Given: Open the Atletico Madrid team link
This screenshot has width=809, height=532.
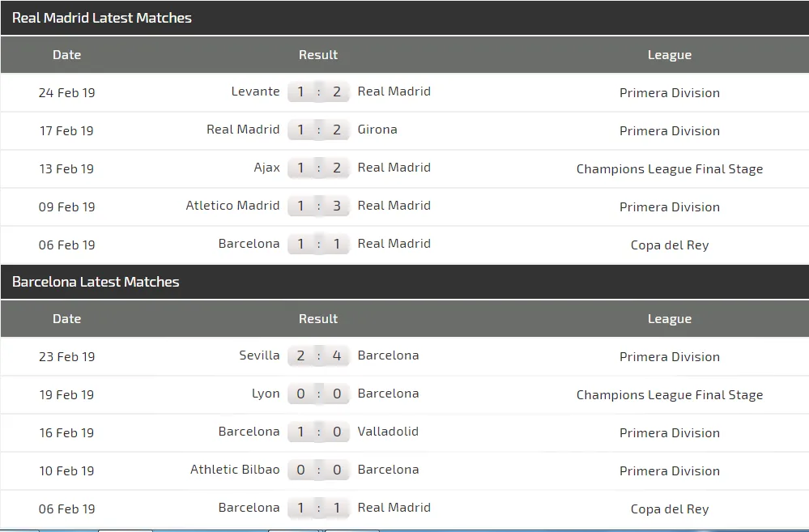Looking at the screenshot, I should [232, 206].
